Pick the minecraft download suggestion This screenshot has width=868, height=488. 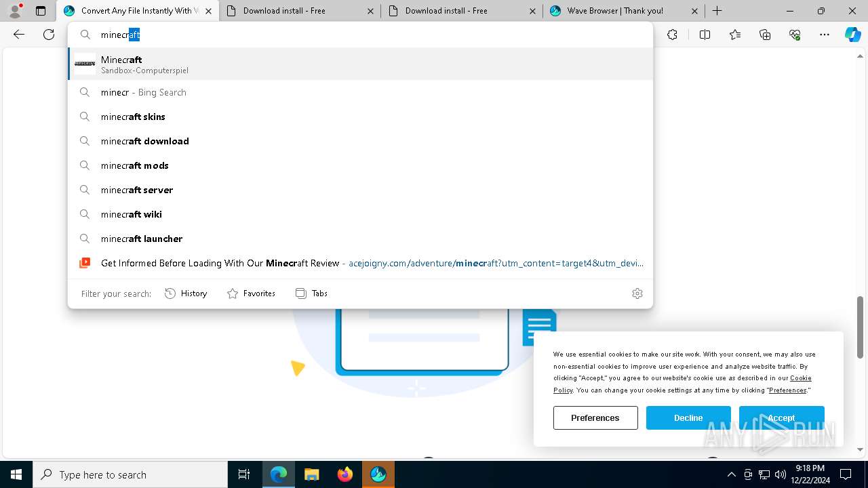360,141
